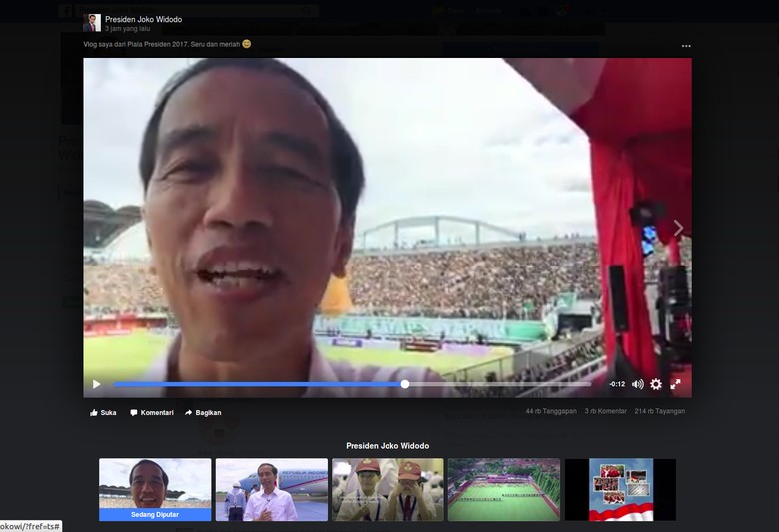The width and height of the screenshot is (779, 532).
Task: Like the post with the Suka thumbs-up icon
Action: pos(94,413)
